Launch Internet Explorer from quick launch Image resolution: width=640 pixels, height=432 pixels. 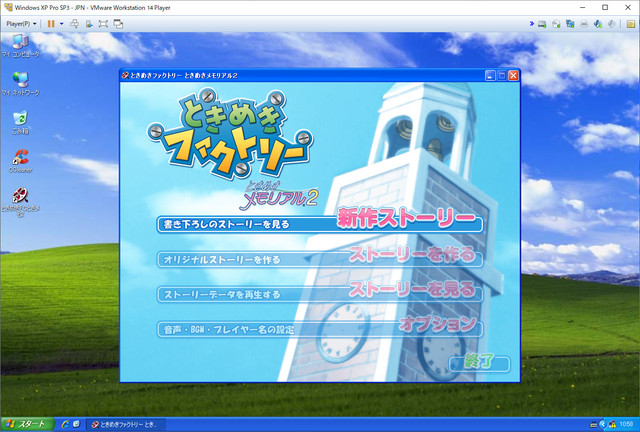[x=65, y=424]
